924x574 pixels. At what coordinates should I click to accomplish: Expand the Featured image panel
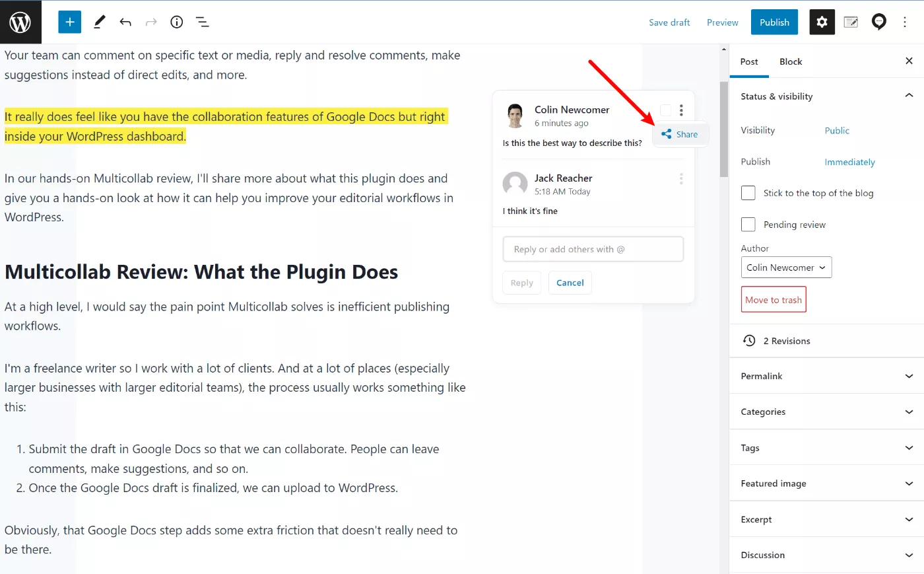coord(826,484)
